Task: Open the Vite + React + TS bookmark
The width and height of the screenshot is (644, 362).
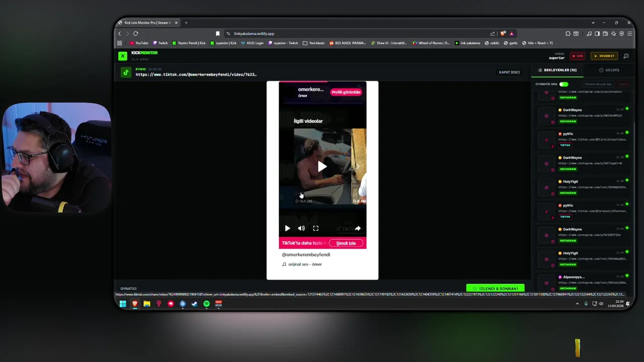Action: 538,43
